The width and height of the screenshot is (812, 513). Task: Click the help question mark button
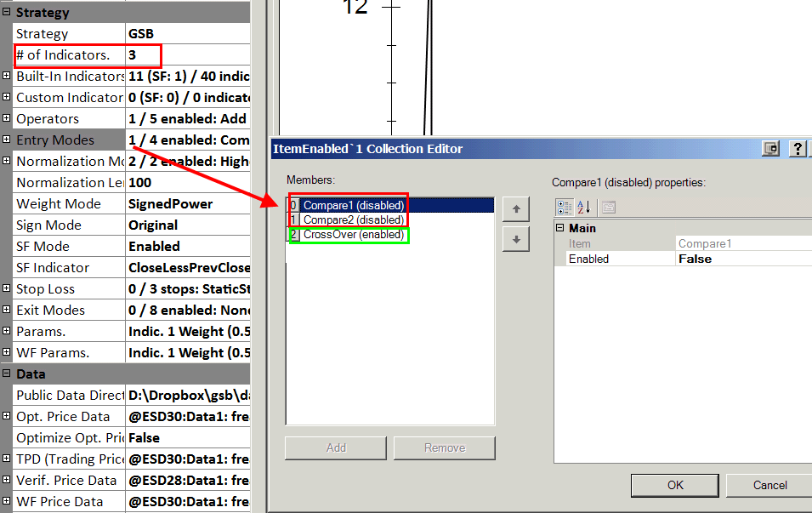click(798, 149)
